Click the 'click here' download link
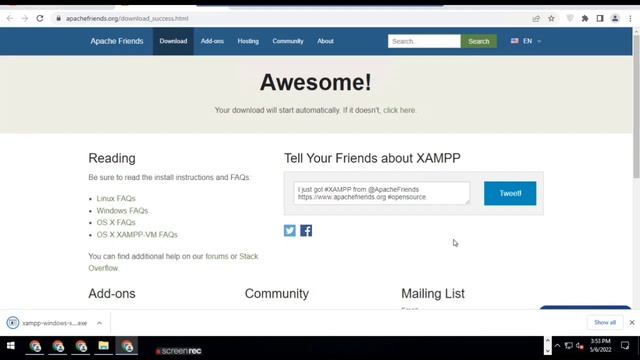 tap(399, 110)
